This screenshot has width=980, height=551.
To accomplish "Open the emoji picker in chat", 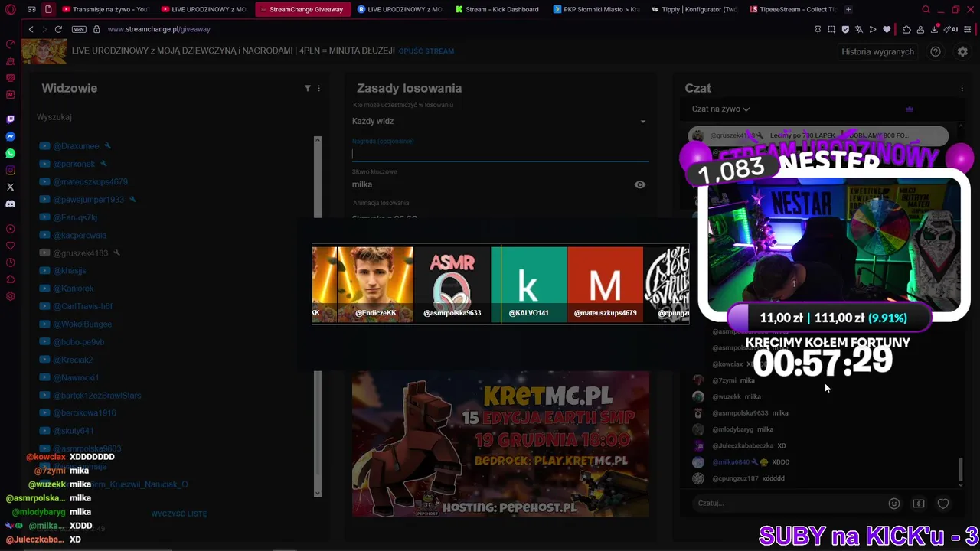I will coord(893,504).
